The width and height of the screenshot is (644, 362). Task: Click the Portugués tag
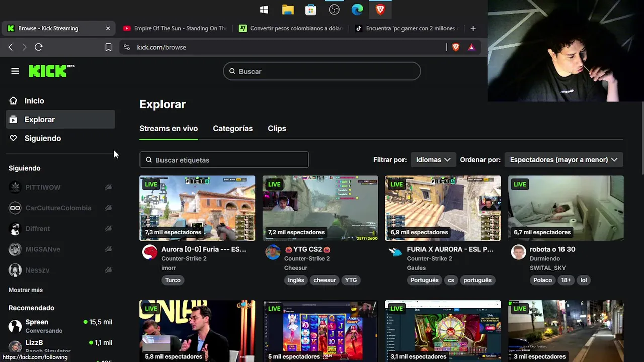click(x=424, y=280)
